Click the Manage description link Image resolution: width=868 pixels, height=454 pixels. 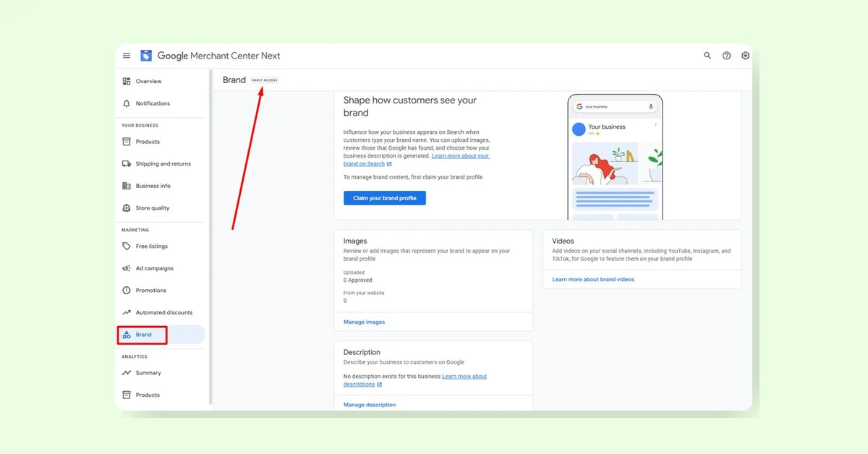(370, 405)
